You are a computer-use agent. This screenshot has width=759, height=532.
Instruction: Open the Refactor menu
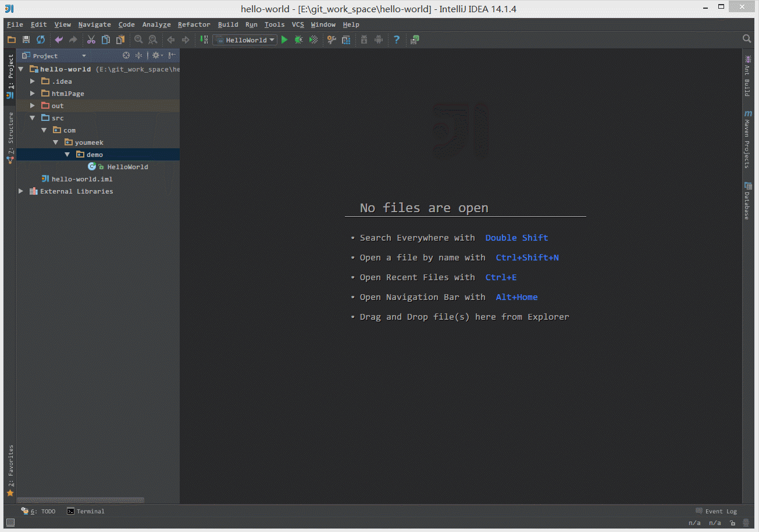click(194, 24)
